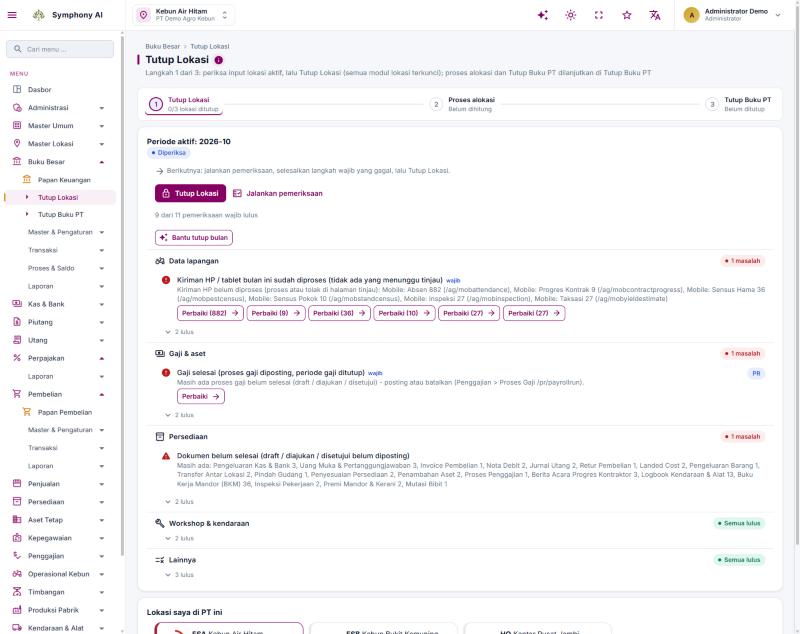Open Papan Keuangan in sidebar
This screenshot has height=634, width=800.
pyautogui.click(x=64, y=180)
